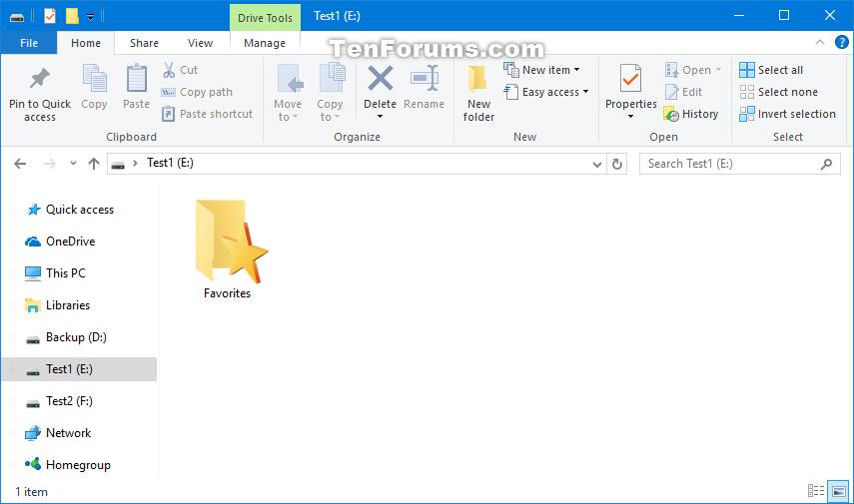854x504 pixels.
Task: Click Copy path command
Action: [197, 92]
